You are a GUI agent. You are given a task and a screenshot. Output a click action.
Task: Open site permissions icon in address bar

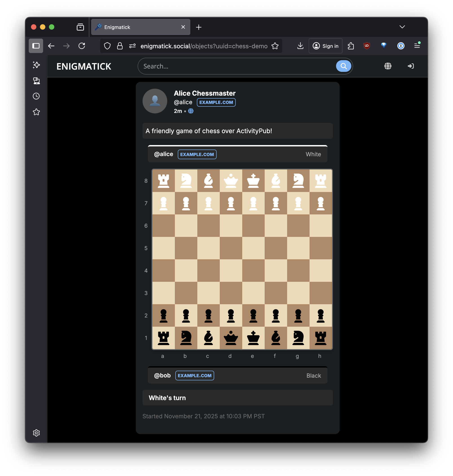[132, 46]
